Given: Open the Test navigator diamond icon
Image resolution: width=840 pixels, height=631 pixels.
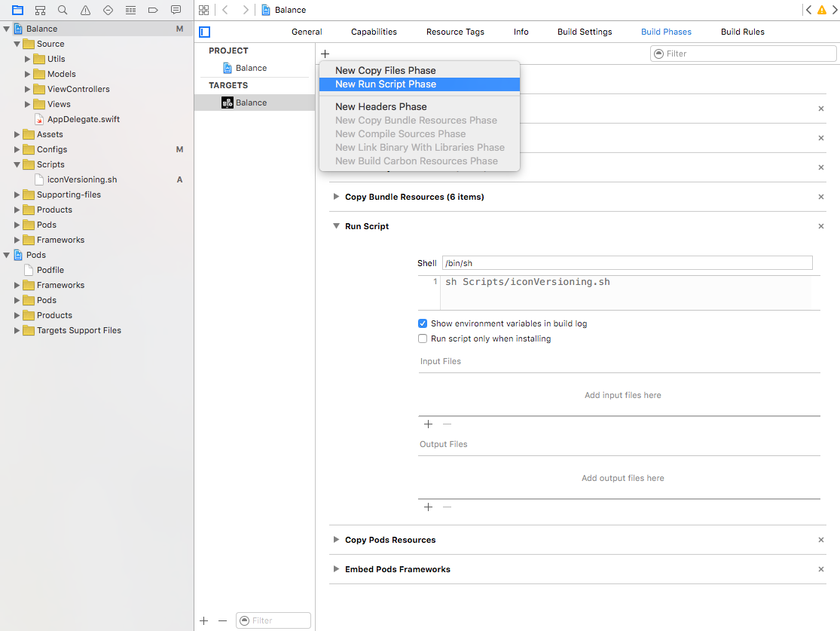Looking at the screenshot, I should pos(108,10).
